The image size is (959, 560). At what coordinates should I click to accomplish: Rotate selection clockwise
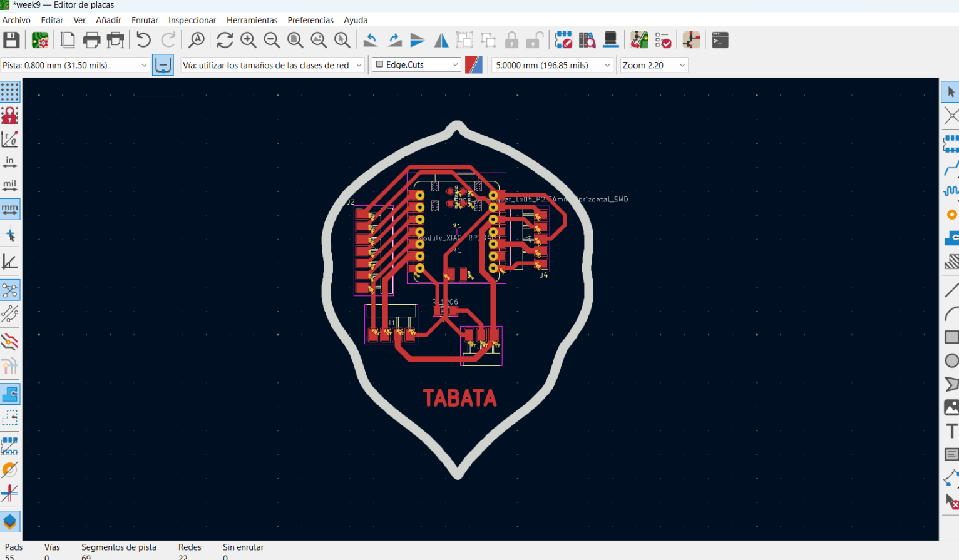click(x=394, y=41)
